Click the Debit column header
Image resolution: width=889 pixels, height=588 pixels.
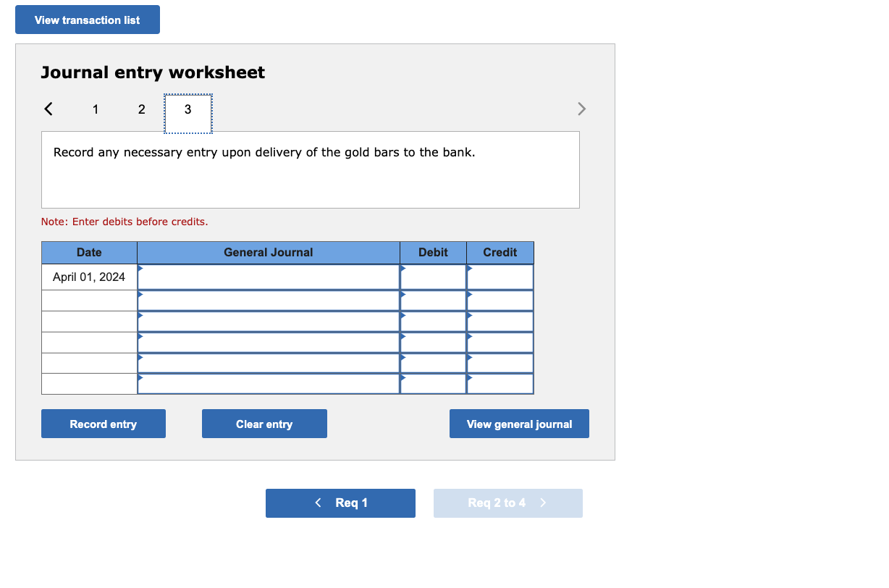click(433, 252)
